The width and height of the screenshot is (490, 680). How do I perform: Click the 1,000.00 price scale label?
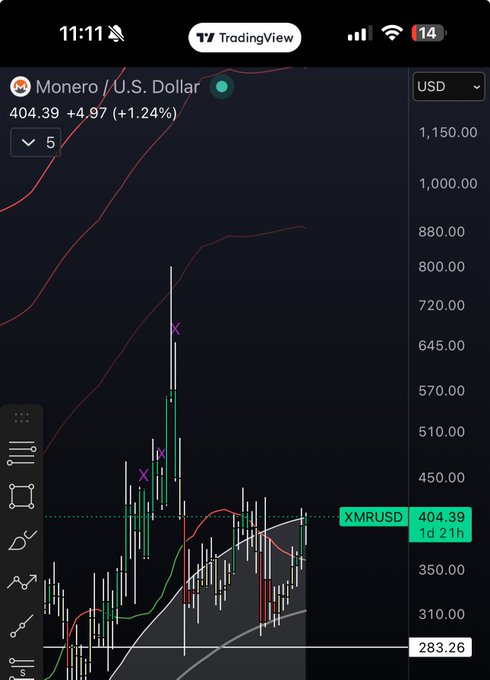tap(448, 183)
